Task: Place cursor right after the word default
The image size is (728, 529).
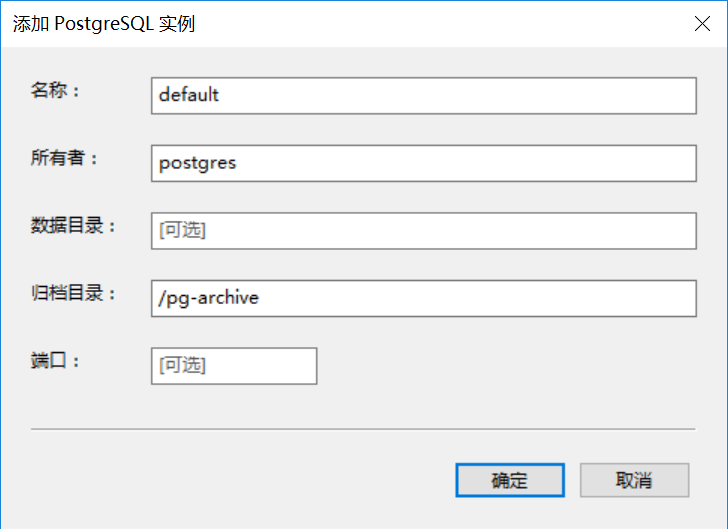Action: click(x=221, y=96)
